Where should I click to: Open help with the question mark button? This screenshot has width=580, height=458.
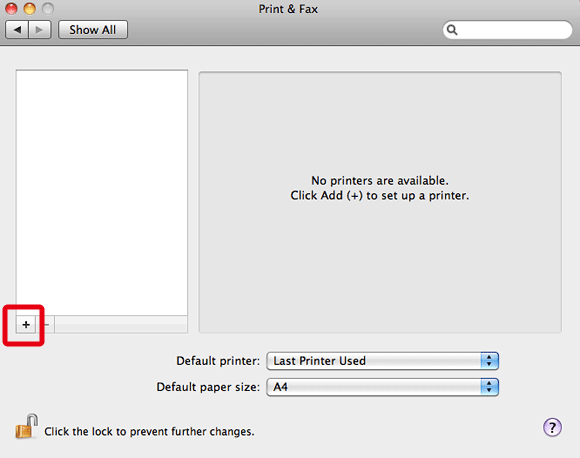click(x=552, y=428)
